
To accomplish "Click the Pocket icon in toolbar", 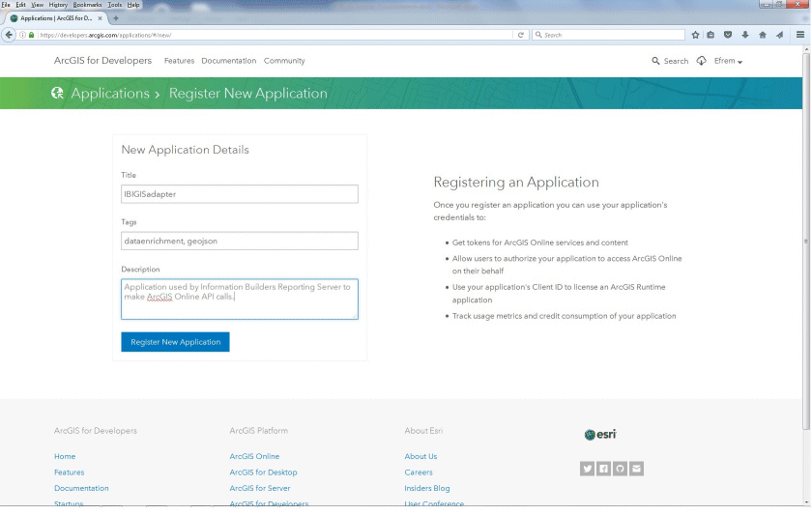I will tap(728, 35).
